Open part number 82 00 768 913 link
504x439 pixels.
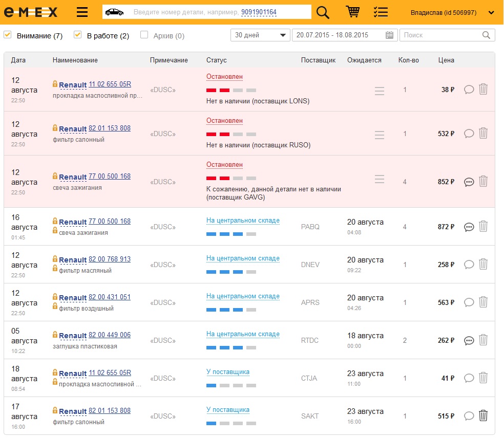click(110, 259)
